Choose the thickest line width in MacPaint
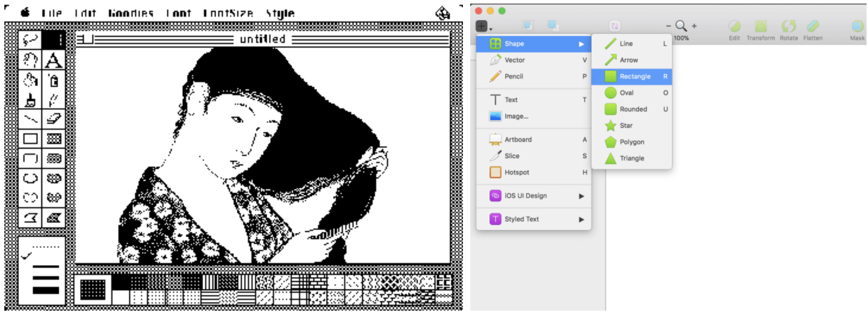868x315 pixels. click(x=46, y=290)
